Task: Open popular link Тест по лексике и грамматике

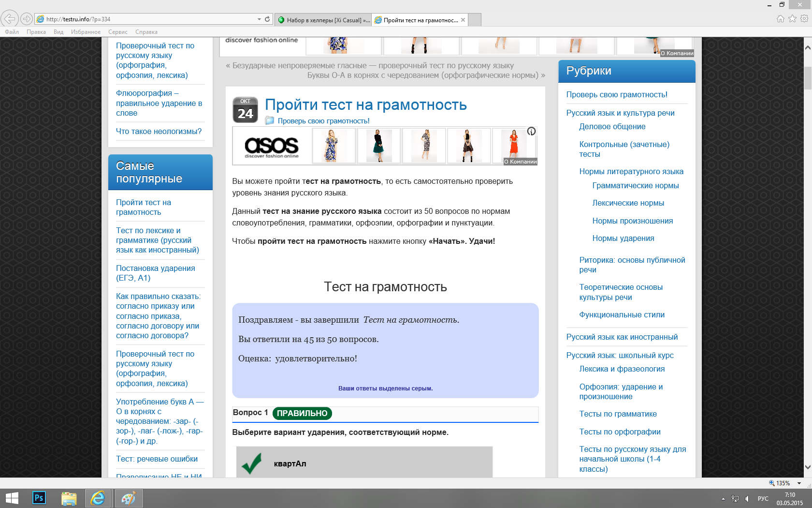Action: coord(158,240)
